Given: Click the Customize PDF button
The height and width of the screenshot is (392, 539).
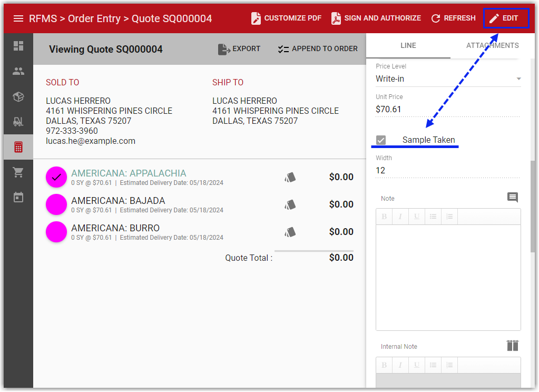Looking at the screenshot, I should [286, 18].
